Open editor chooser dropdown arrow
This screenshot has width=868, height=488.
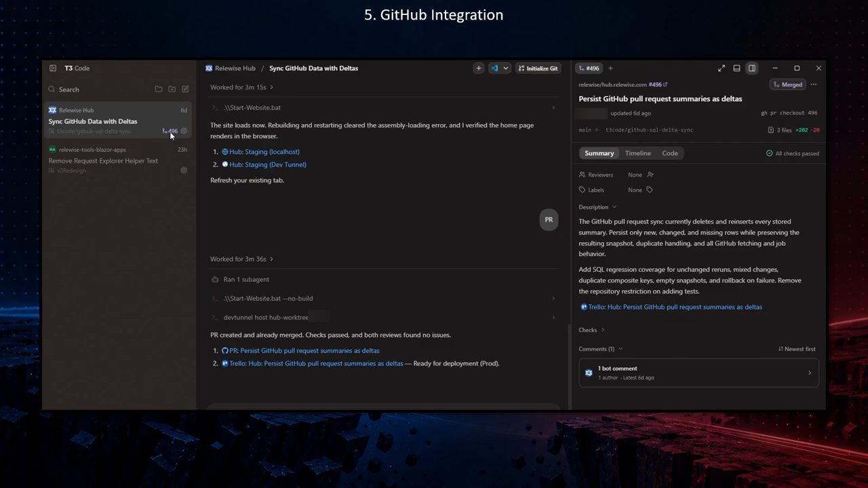pyautogui.click(x=506, y=68)
